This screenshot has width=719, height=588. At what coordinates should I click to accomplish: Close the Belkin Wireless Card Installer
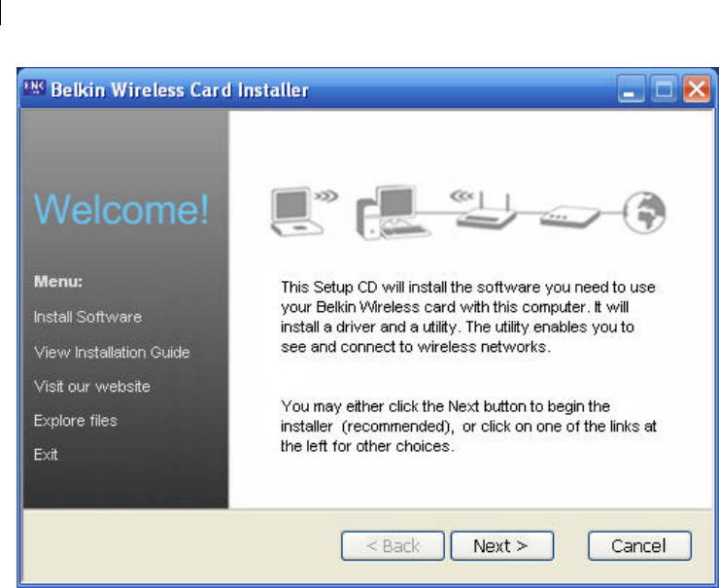pos(697,89)
